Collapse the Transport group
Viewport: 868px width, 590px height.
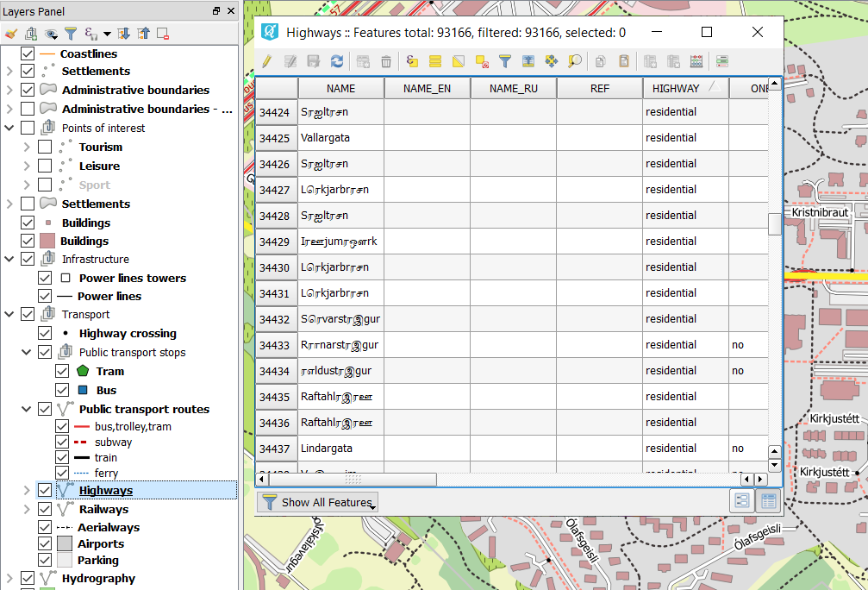pyautogui.click(x=9, y=315)
